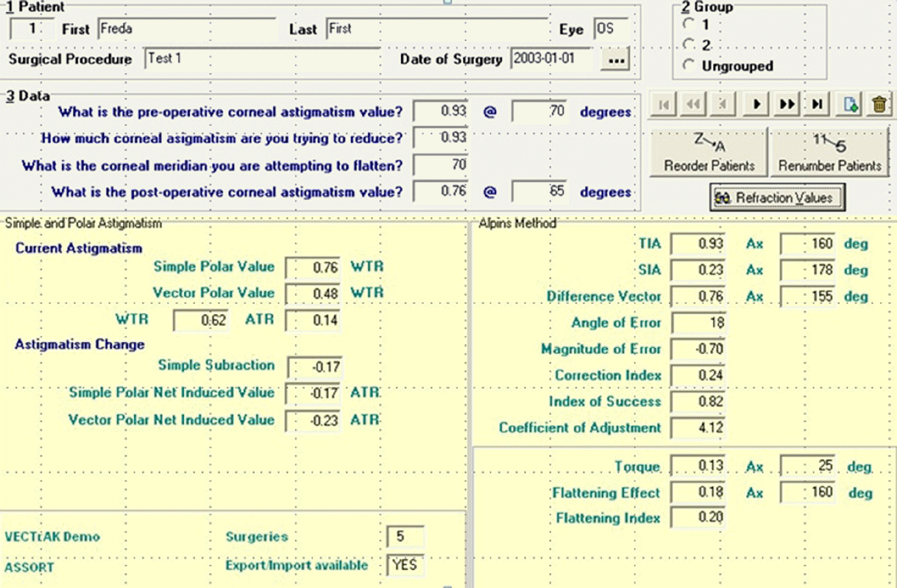Edit pre-operative astigmatism value 0.93
This screenshot has width=897, height=588.
coord(441,111)
